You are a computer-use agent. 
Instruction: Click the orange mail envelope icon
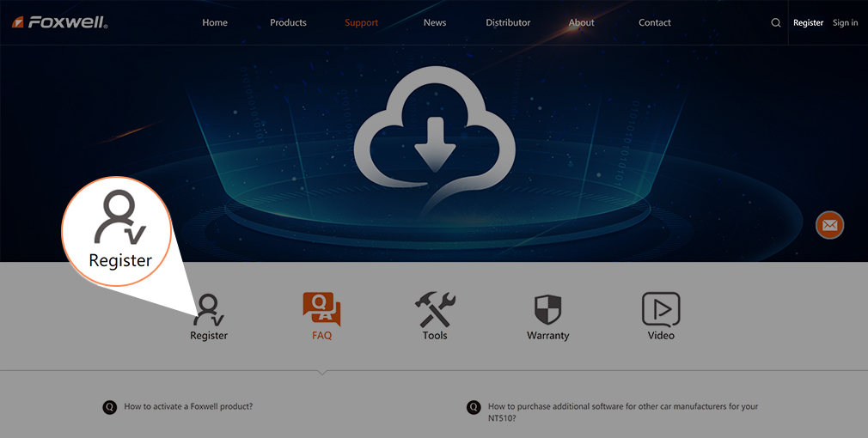(x=829, y=225)
